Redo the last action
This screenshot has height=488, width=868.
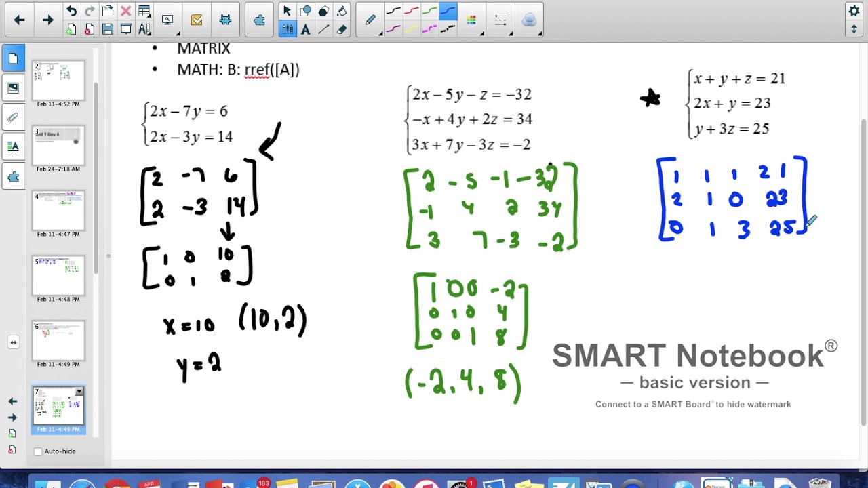point(90,12)
